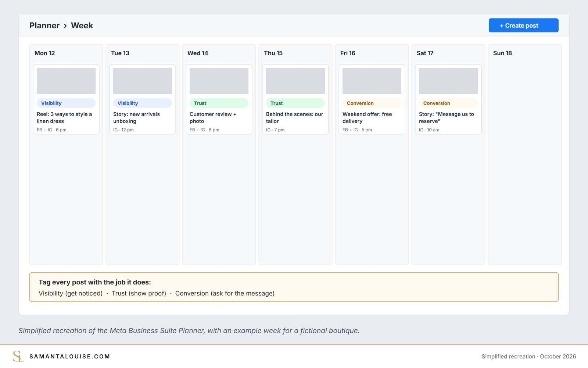
Task: Select the Customer review post image
Action: tap(219, 81)
